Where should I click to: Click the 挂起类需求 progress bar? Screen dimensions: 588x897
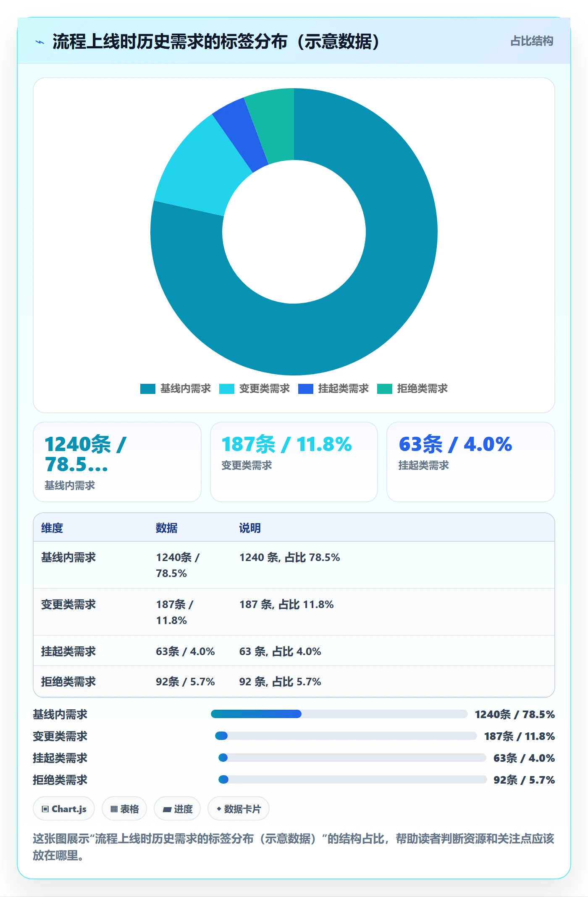[352, 758]
